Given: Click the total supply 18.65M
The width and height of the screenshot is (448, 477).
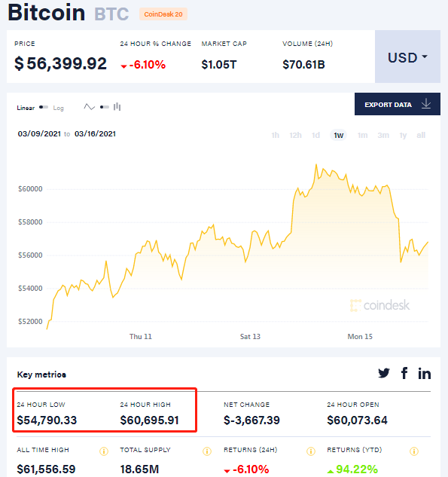Looking at the screenshot, I should click(139, 469).
